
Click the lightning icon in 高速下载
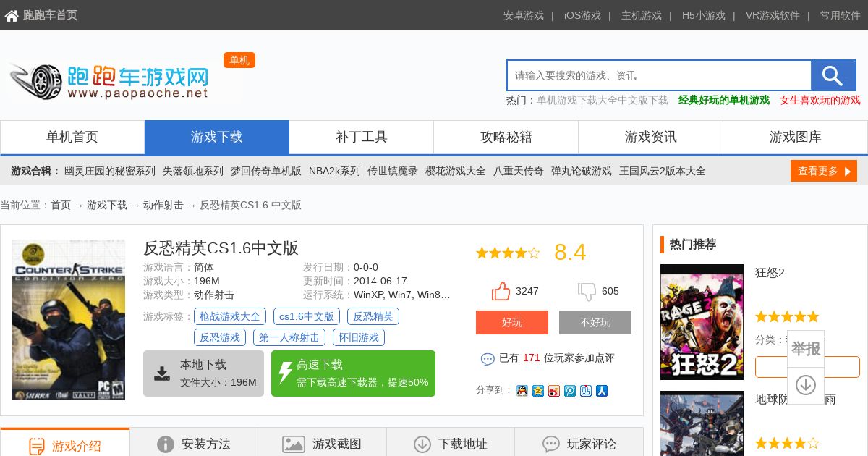point(285,373)
